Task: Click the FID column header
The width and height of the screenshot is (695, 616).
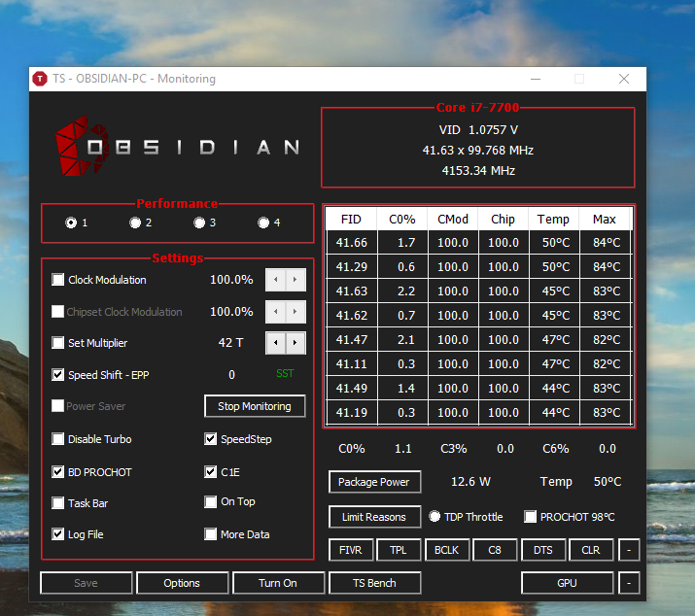Action: [351, 219]
